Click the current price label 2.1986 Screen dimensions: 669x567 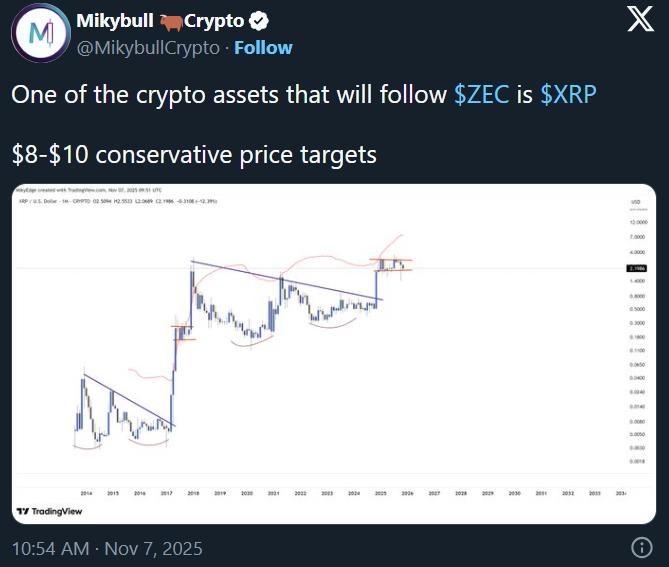[x=637, y=269]
